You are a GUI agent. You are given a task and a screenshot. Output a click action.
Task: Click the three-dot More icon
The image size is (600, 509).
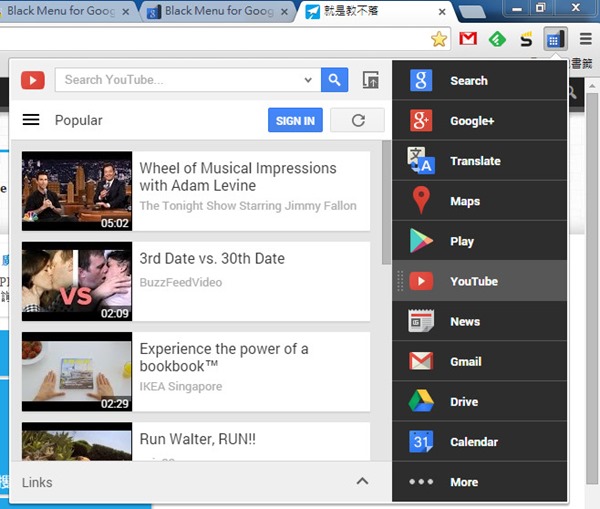pos(421,481)
